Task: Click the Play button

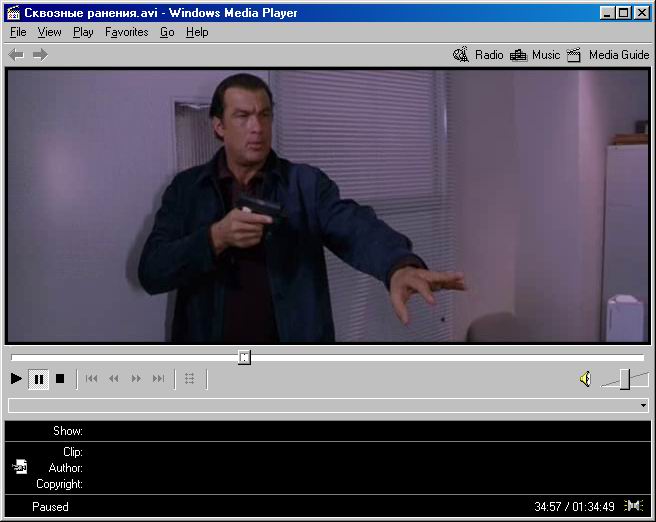Action: click(x=16, y=379)
